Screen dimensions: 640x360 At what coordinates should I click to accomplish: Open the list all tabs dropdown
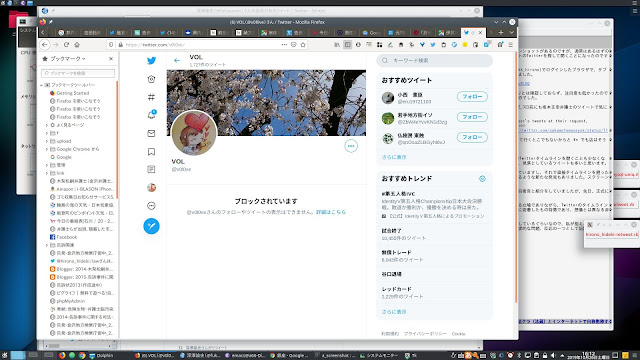pos(511,32)
